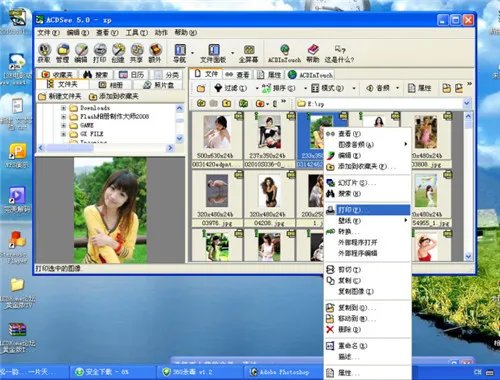500x380 pixels.
Task: Click the 获取 (Acquire) toolbar icon
Action: coord(44,53)
